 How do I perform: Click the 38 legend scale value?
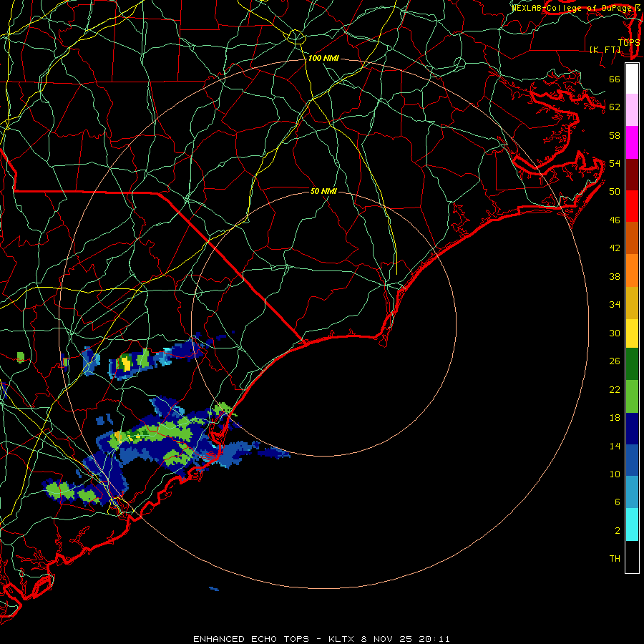615,276
